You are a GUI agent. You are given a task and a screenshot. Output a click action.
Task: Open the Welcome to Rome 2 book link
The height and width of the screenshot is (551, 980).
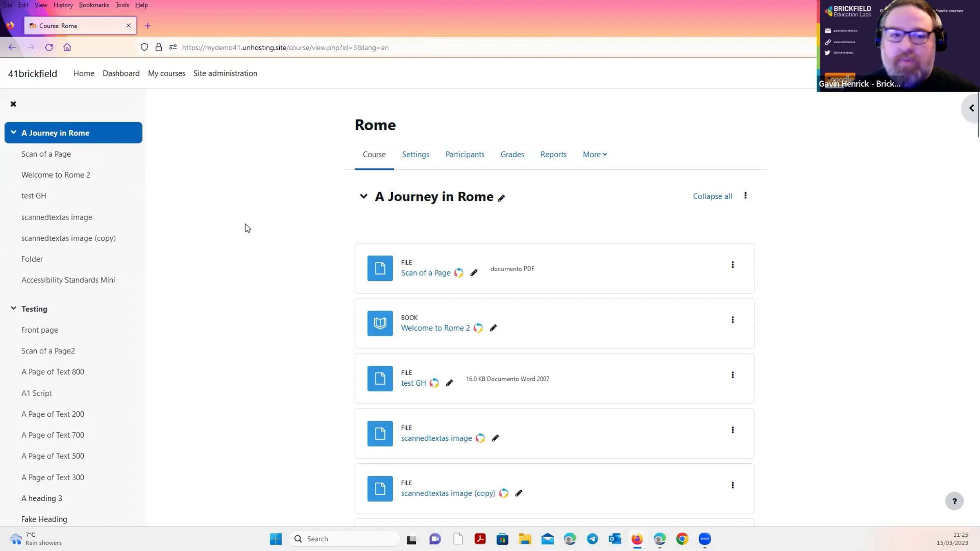pos(435,328)
